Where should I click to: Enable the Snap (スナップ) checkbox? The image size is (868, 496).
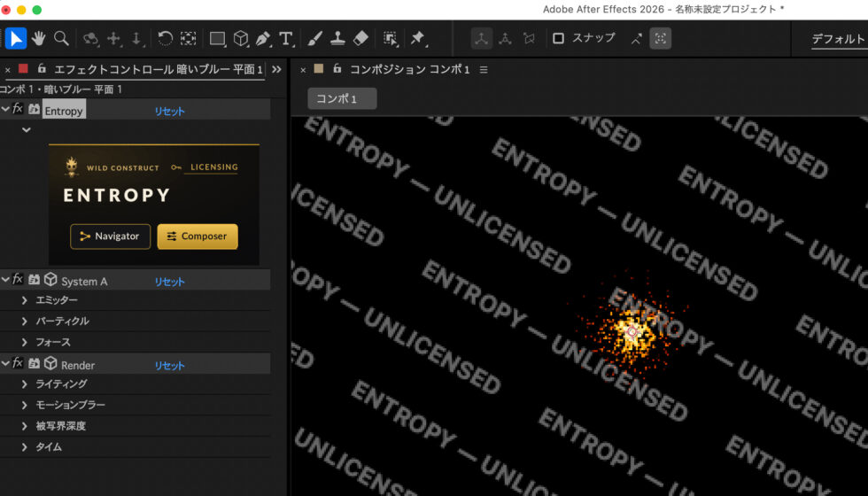(x=559, y=38)
